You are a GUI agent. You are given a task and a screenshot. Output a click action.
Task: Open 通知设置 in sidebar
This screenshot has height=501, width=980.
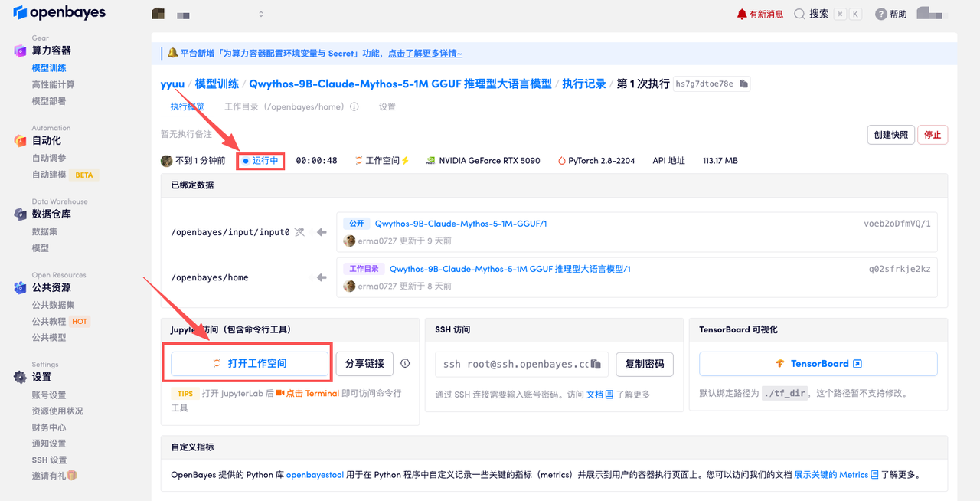point(49,444)
